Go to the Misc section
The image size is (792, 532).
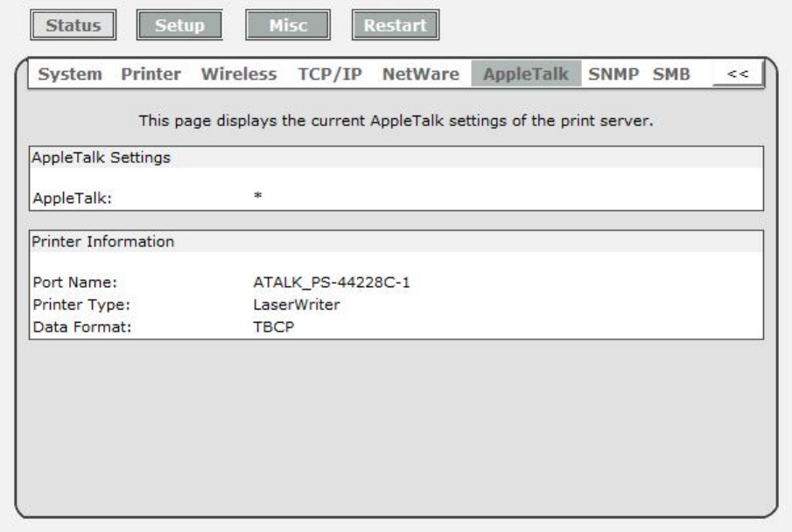click(x=287, y=25)
